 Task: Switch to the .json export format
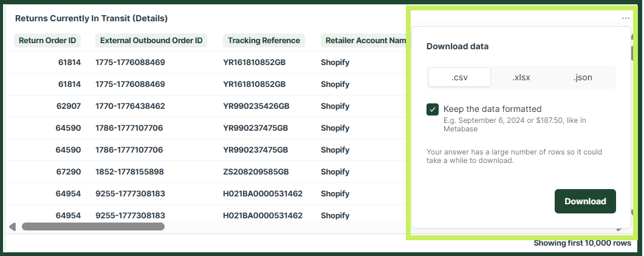pyautogui.click(x=583, y=77)
